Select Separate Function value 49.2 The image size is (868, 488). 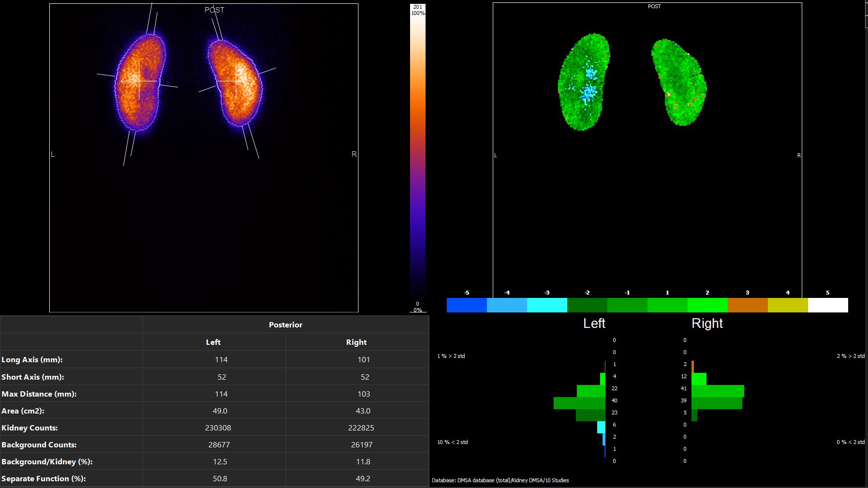363,478
